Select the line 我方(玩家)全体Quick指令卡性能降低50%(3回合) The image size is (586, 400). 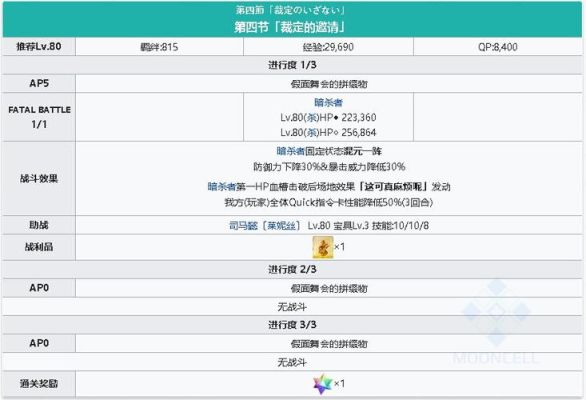click(x=329, y=202)
